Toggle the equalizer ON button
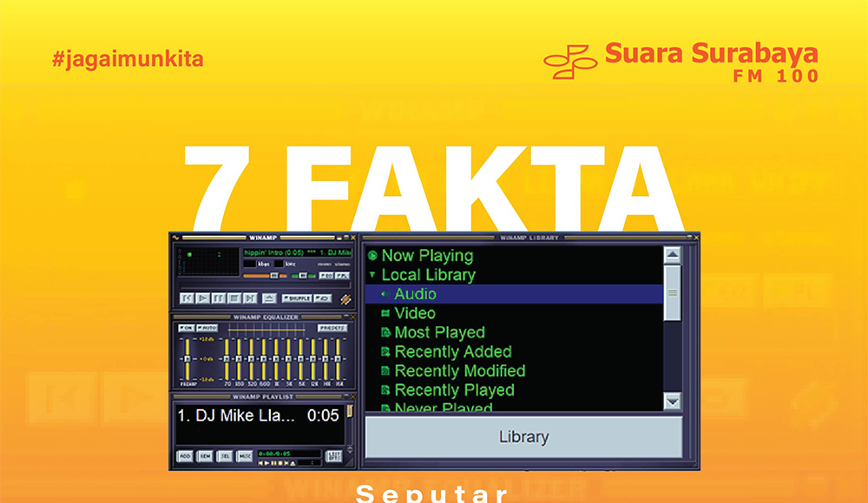 [187, 329]
